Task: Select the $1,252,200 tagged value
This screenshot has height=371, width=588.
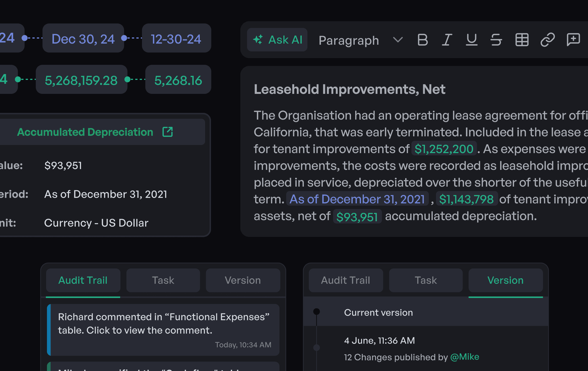Action: [444, 149]
